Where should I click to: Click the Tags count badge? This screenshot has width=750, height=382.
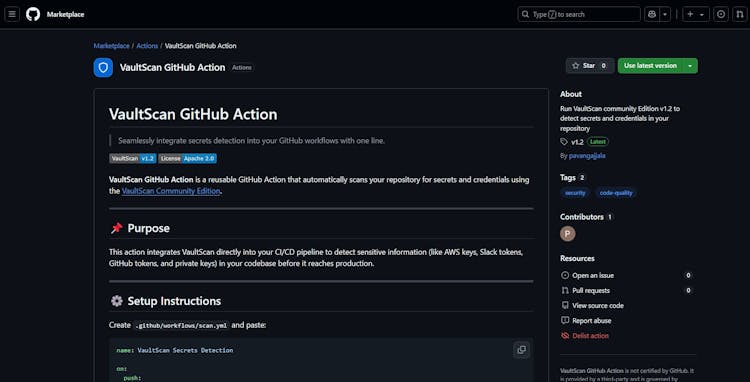582,178
